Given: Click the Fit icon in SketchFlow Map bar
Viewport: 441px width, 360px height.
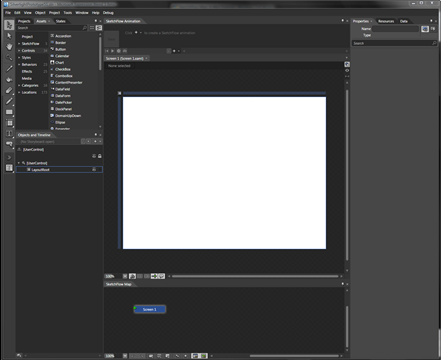Looking at the screenshot, I should click(x=125, y=356).
